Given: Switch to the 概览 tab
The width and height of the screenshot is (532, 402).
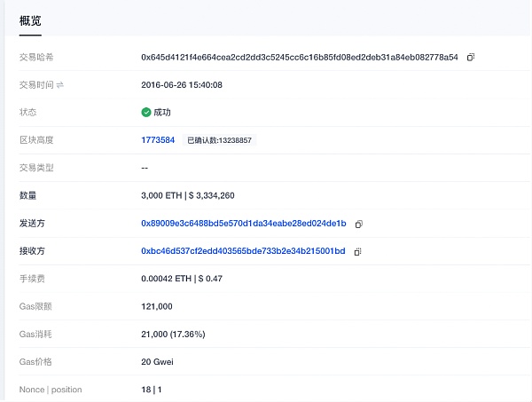Looking at the screenshot, I should click(30, 20).
